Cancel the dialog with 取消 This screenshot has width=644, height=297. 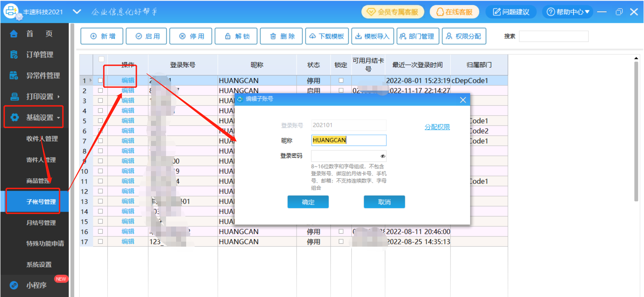coord(384,202)
